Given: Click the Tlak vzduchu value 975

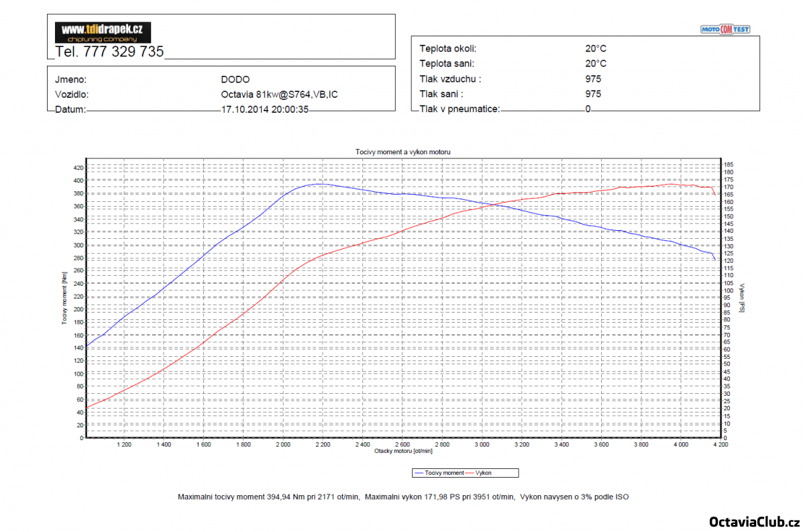Looking at the screenshot, I should [x=593, y=78].
